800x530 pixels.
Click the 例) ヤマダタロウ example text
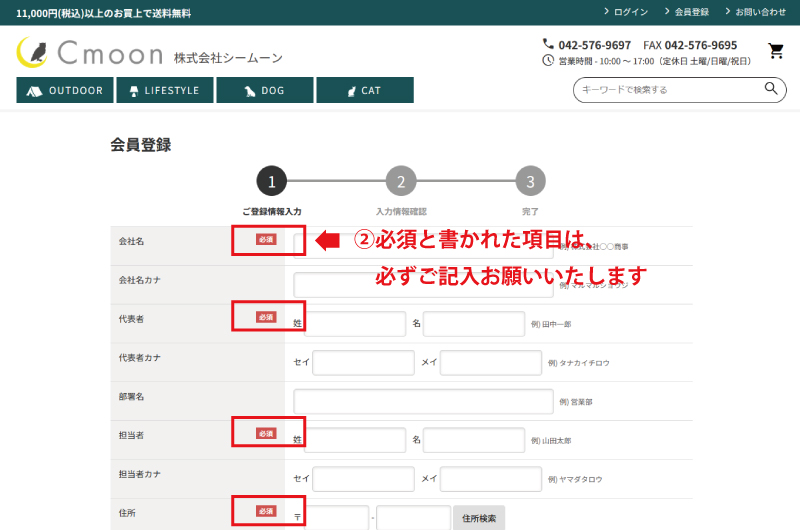click(x=575, y=479)
